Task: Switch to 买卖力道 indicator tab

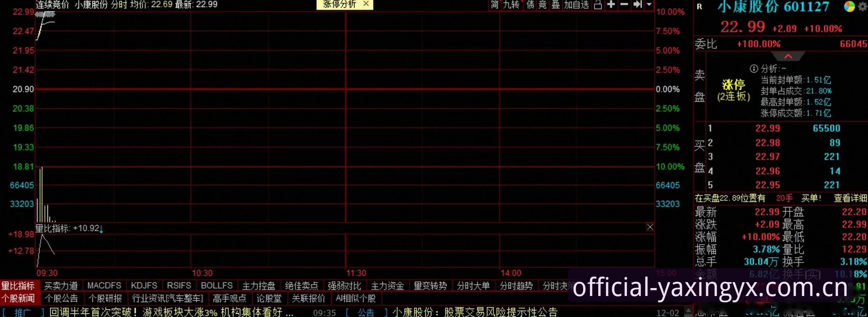Action: click(61, 286)
